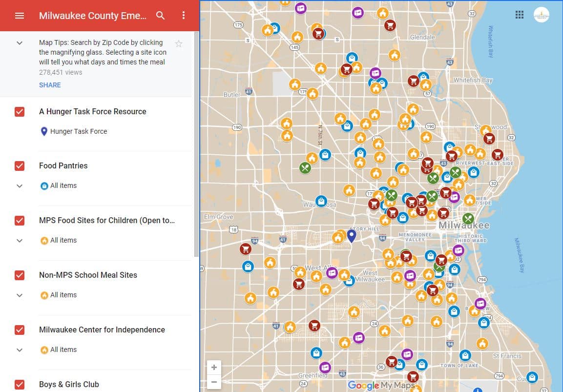Click the Map Tips description text
The width and height of the screenshot is (563, 392).
(x=103, y=52)
